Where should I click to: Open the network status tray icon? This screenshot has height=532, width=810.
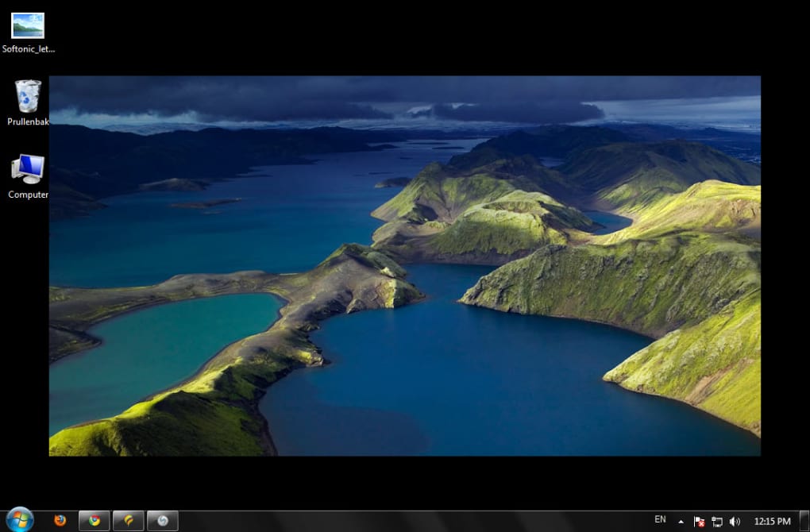click(x=717, y=522)
